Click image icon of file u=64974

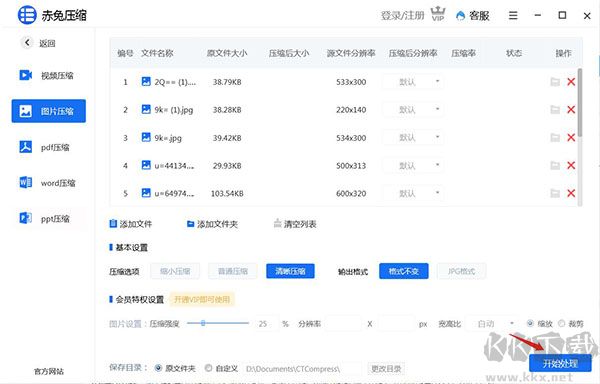click(146, 193)
